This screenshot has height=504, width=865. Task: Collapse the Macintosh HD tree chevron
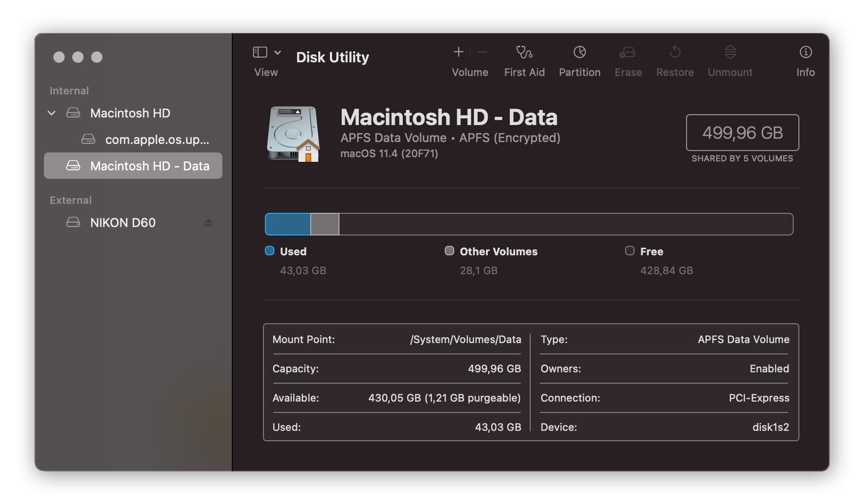coord(52,113)
